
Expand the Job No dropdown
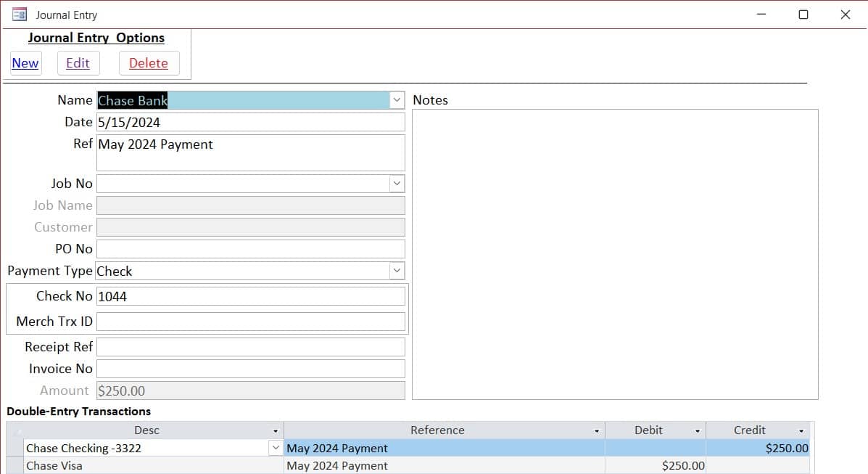[397, 184]
